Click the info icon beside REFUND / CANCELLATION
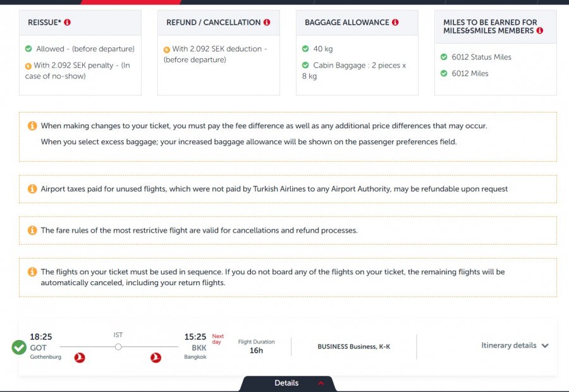Viewport: 569px width, 392px height. 267,22
